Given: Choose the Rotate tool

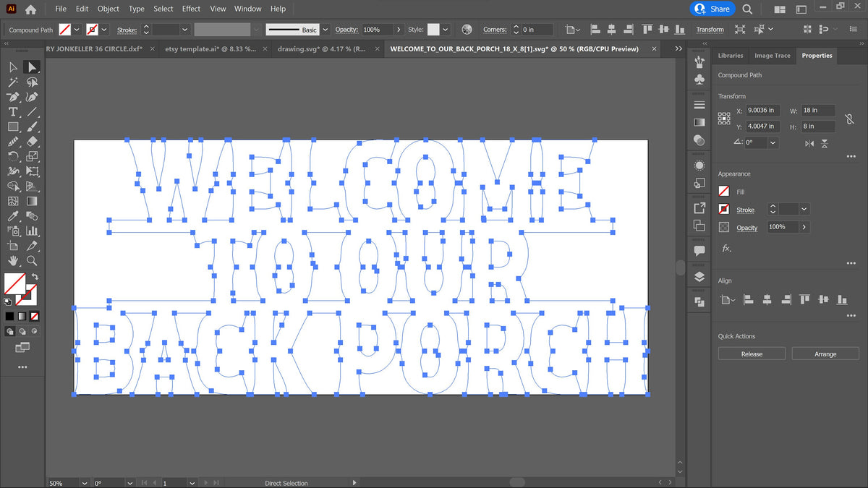Looking at the screenshot, I should [x=13, y=156].
